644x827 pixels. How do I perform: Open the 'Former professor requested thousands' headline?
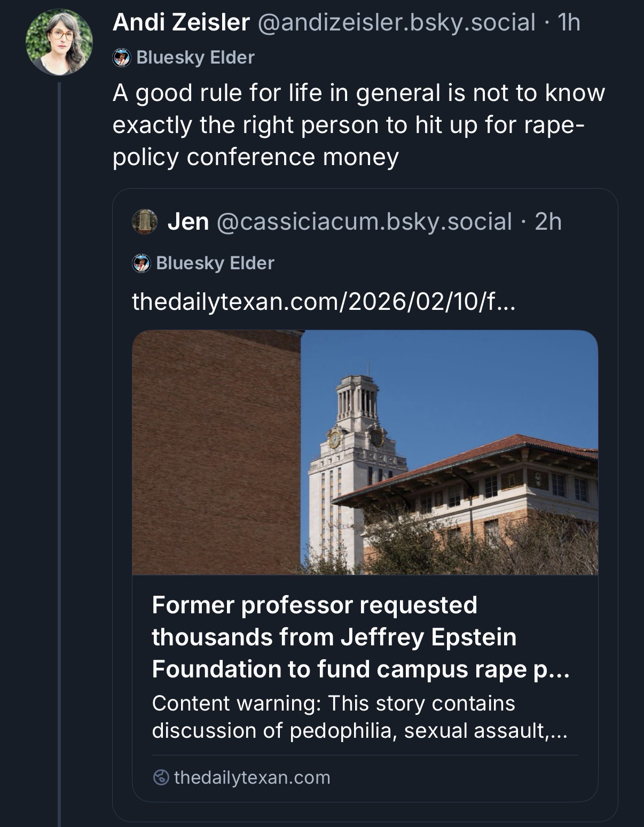pyautogui.click(x=360, y=637)
